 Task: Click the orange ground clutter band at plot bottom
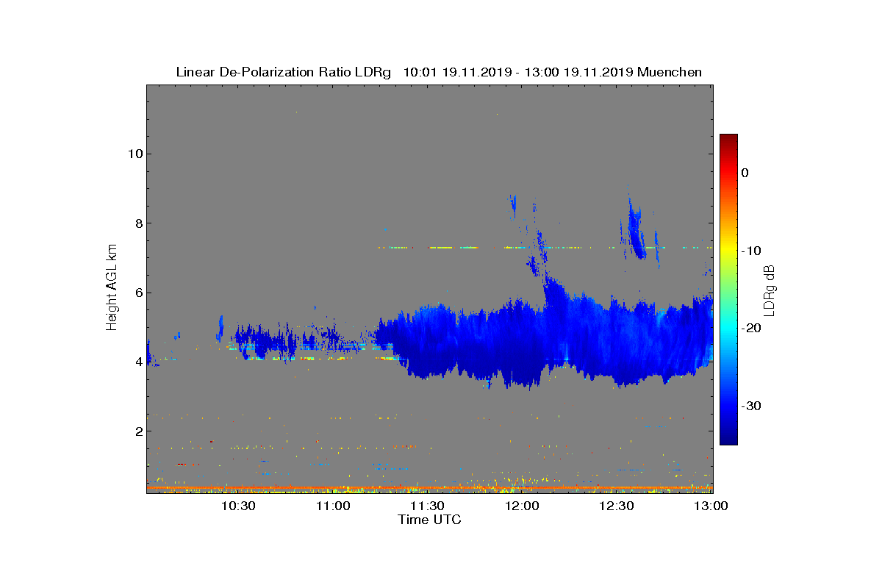pyautogui.click(x=429, y=487)
